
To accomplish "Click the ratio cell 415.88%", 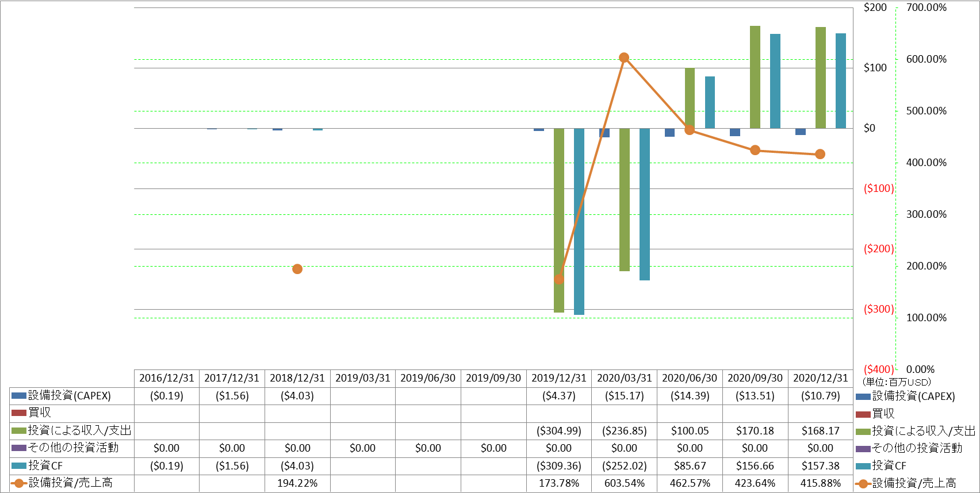I will [x=821, y=483].
